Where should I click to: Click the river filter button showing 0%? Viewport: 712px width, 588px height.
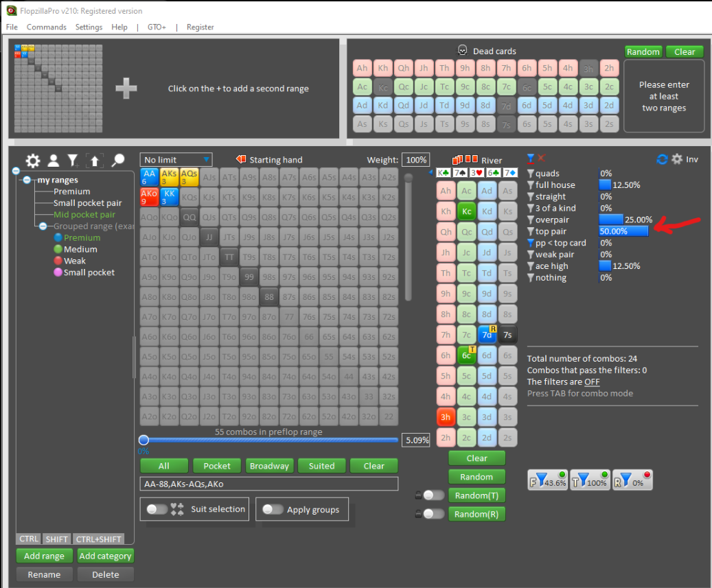(x=632, y=480)
